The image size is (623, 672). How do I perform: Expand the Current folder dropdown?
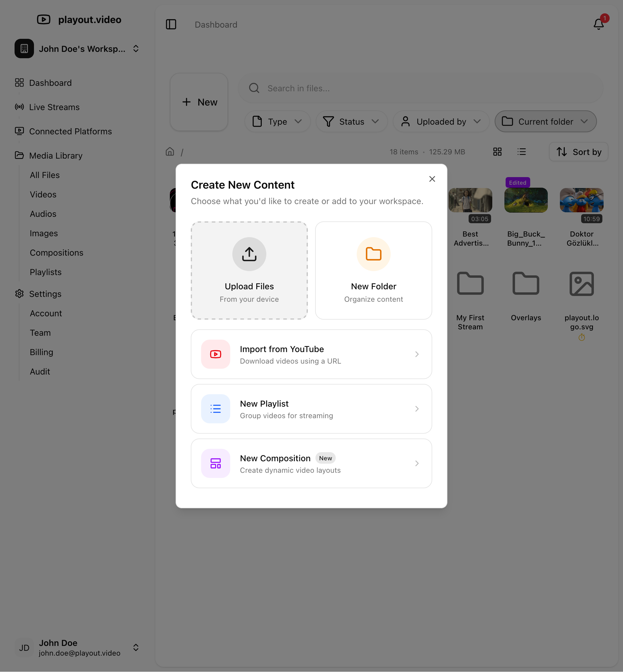545,121
